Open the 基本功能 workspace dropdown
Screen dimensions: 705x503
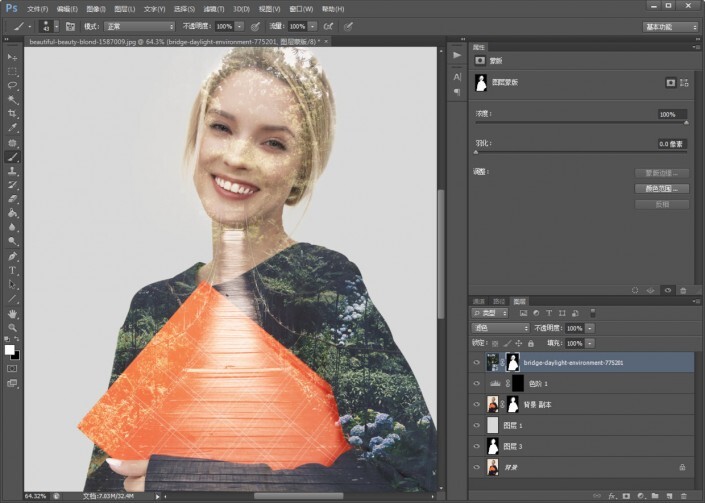click(x=671, y=26)
